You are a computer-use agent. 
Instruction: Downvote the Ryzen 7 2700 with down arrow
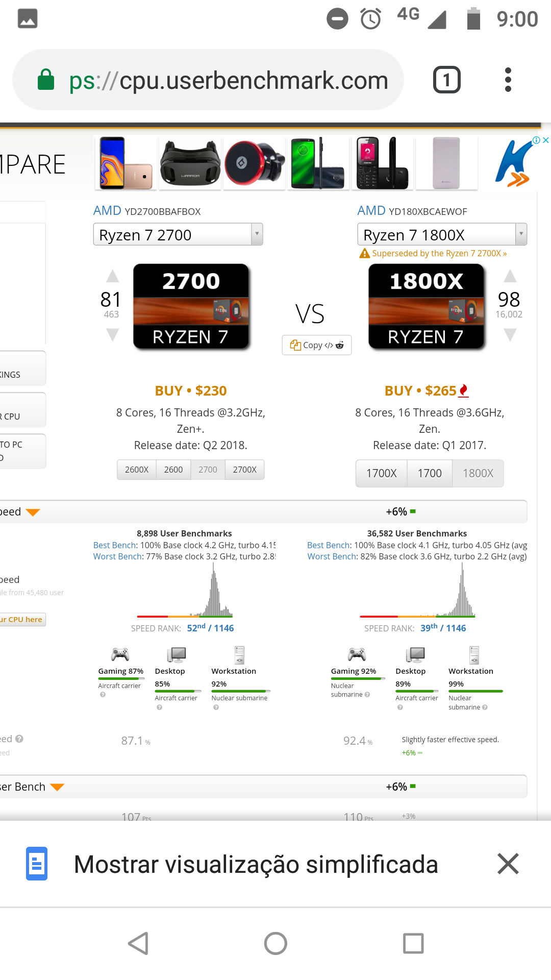[x=112, y=335]
